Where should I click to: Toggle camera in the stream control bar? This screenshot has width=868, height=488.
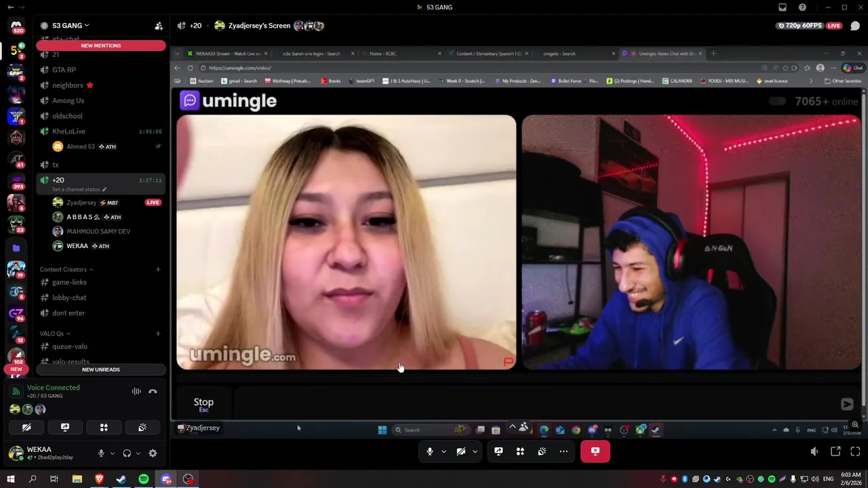coord(461,451)
